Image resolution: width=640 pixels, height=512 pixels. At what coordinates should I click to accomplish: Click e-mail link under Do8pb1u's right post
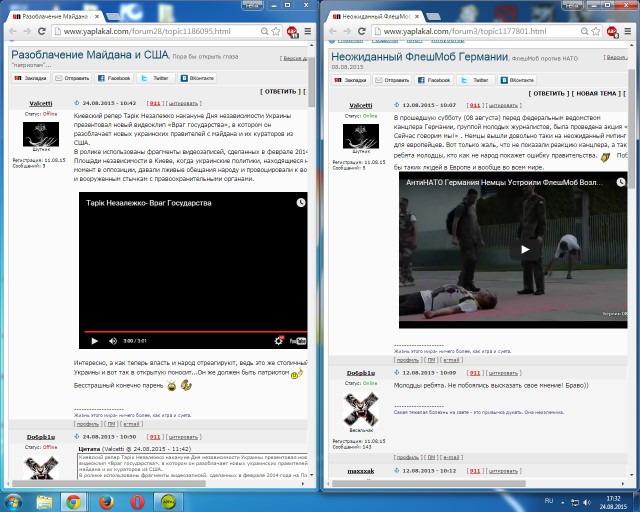451,457
